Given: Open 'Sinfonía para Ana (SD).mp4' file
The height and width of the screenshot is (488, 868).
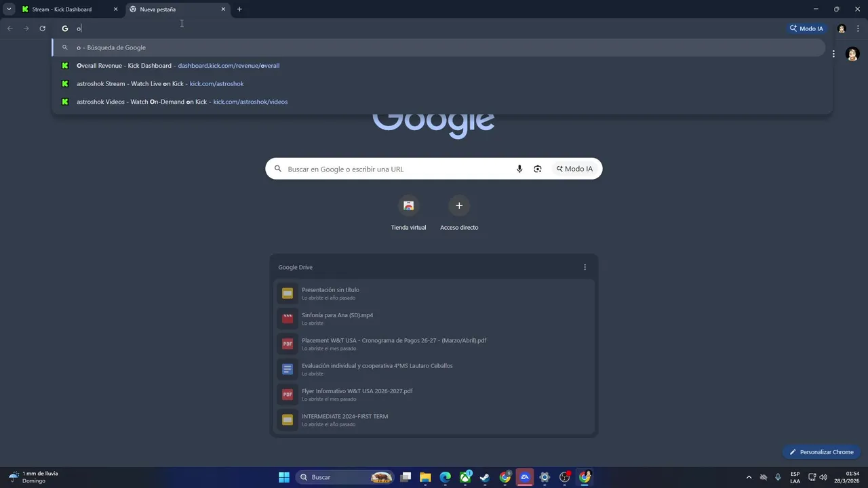Looking at the screenshot, I should [434, 319].
